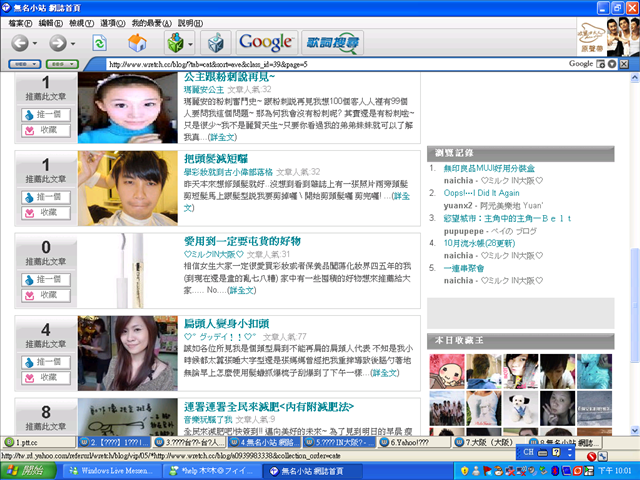Image resolution: width=640 pixels, height=480 pixels.
Task: Click 收藏 for 公主跟粉刺說再見 post
Action: tap(46, 130)
